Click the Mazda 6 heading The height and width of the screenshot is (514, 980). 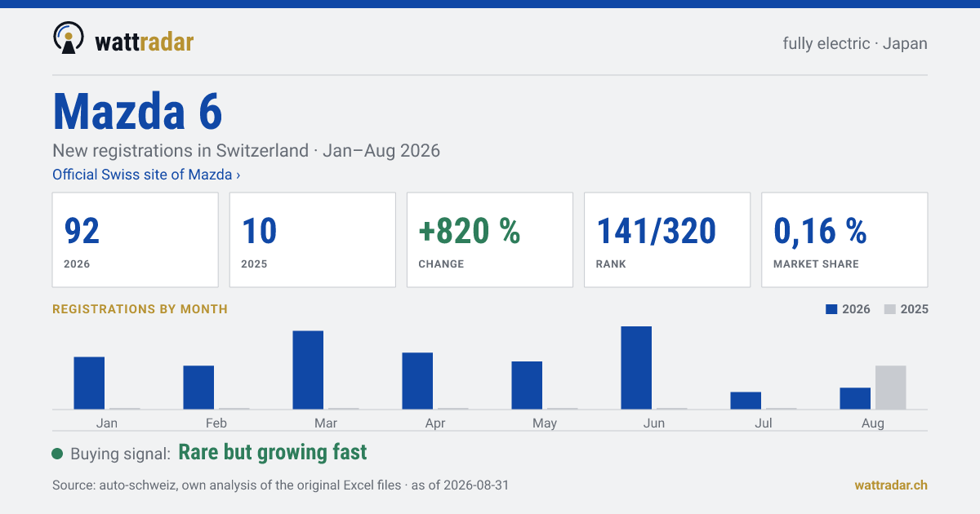click(137, 111)
